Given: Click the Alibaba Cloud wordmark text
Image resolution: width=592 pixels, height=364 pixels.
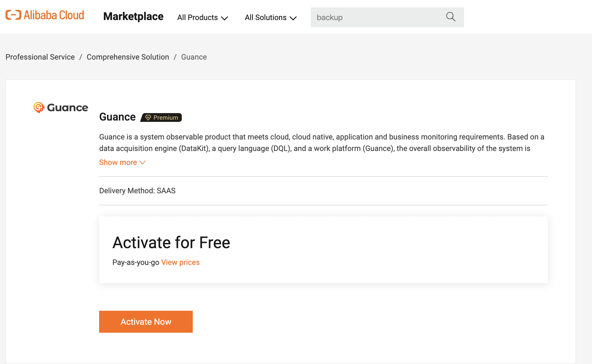Looking at the screenshot, I should point(54,15).
